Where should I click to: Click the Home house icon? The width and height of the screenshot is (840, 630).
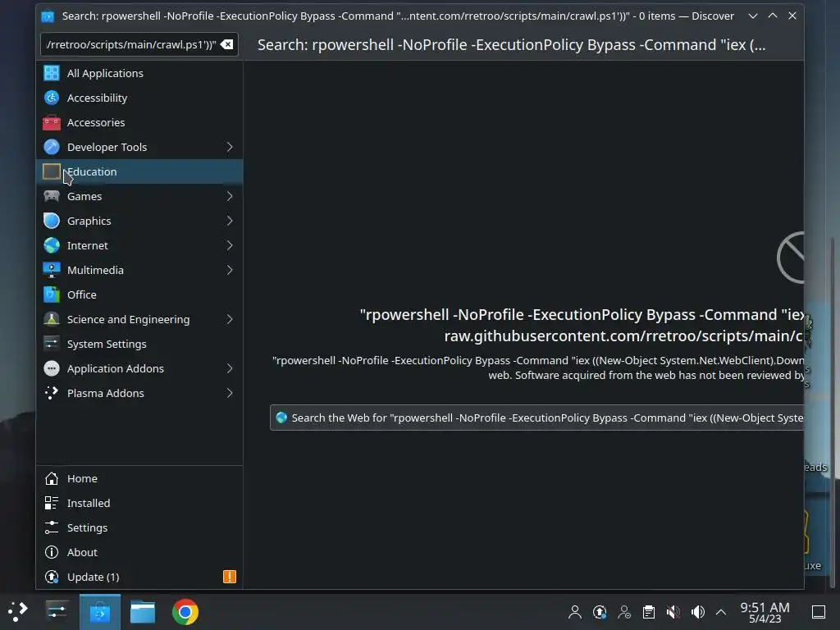click(x=52, y=478)
